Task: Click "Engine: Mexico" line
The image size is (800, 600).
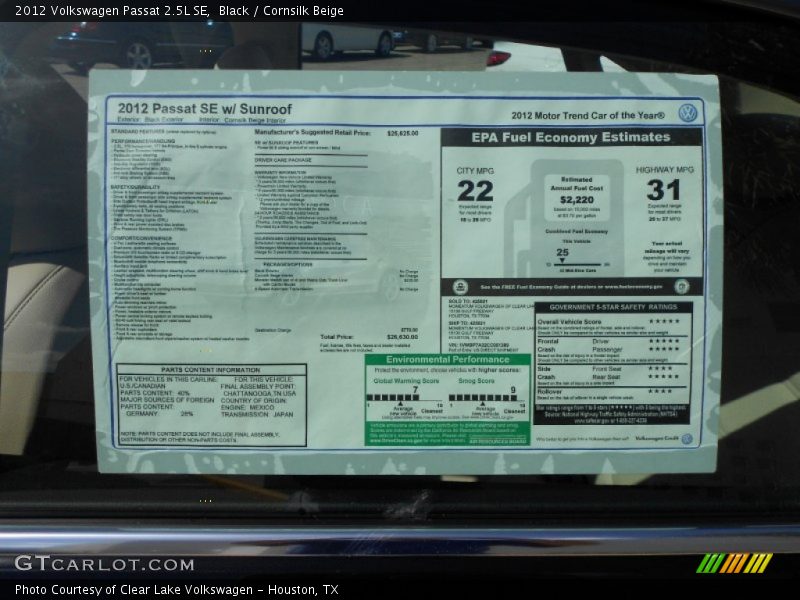Action: tap(247, 408)
